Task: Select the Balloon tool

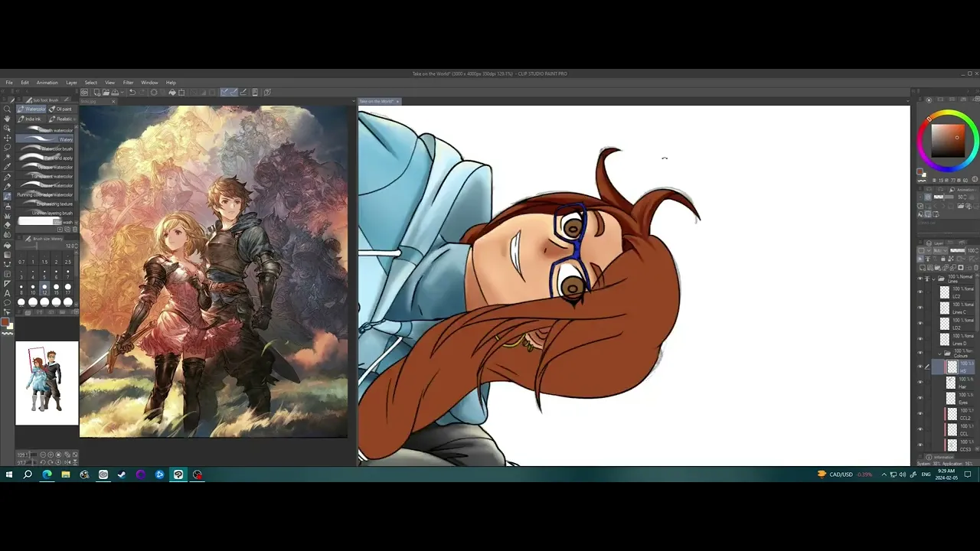Action: pyautogui.click(x=7, y=302)
